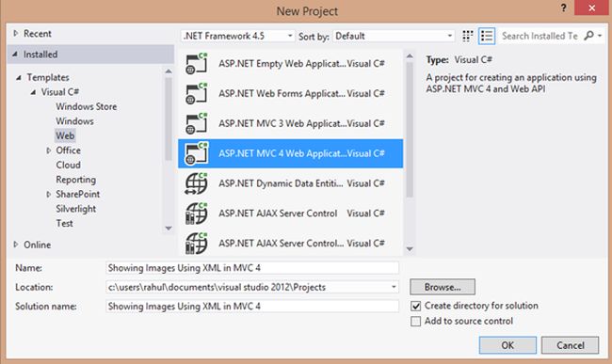
Task: Select the Test category
Action: pos(64,223)
